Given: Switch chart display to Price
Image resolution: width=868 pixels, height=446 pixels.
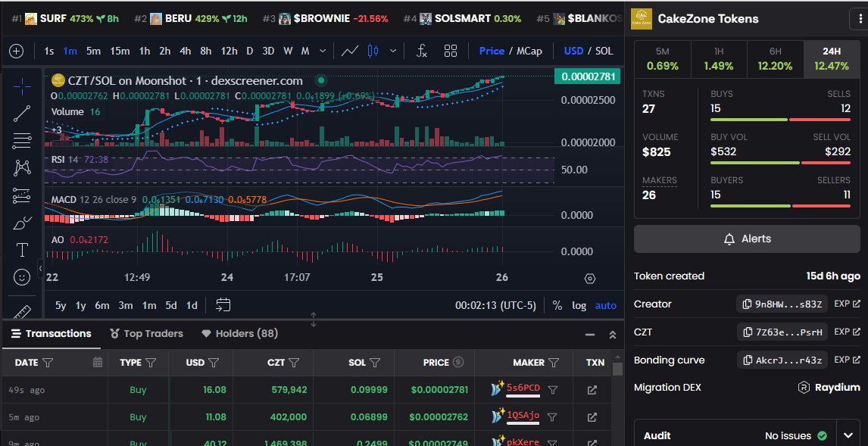Looking at the screenshot, I should 492,51.
